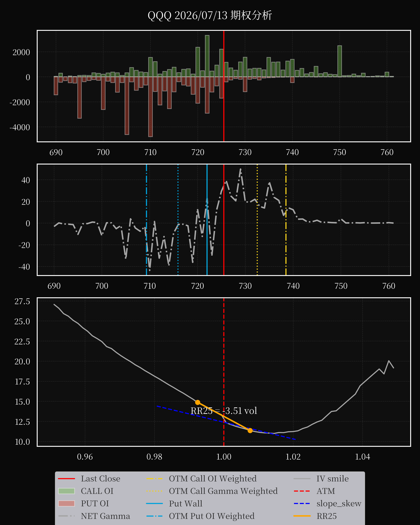The image size is (420, 525).
Task: Click the 12.5 y-axis label
Action: [22, 422]
